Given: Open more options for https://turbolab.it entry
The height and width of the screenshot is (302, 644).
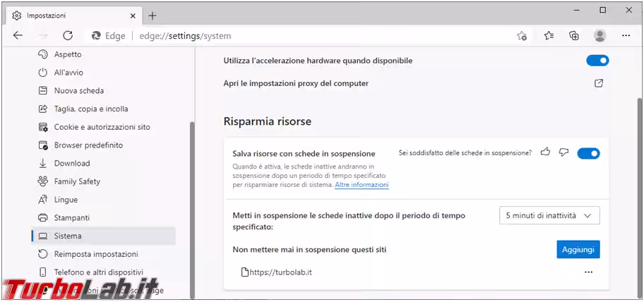Looking at the screenshot, I should [x=588, y=272].
